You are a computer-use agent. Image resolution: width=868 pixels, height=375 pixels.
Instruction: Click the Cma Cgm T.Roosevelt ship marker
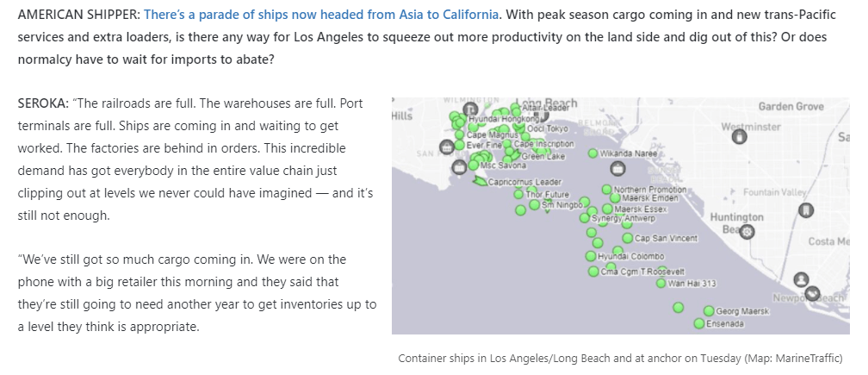pos(593,272)
